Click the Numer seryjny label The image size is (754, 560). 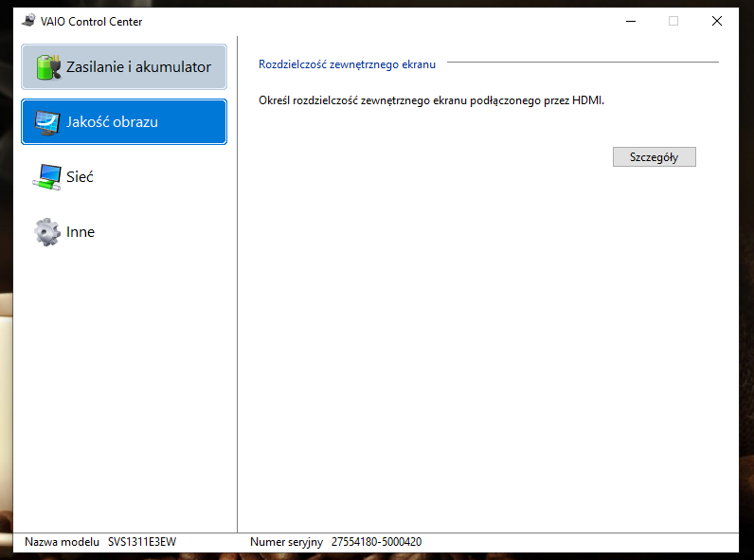click(x=286, y=542)
